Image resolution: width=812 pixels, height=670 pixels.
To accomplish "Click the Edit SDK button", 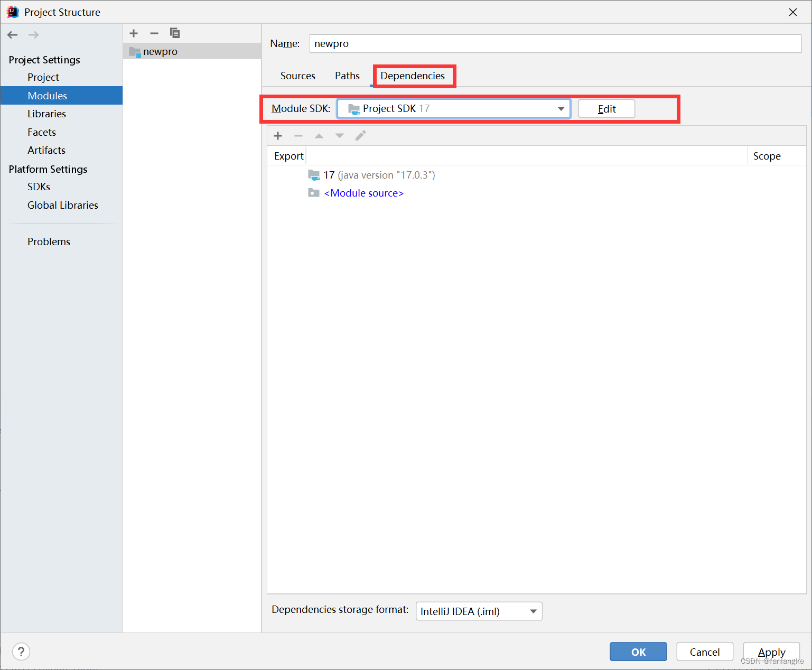I will pyautogui.click(x=606, y=109).
